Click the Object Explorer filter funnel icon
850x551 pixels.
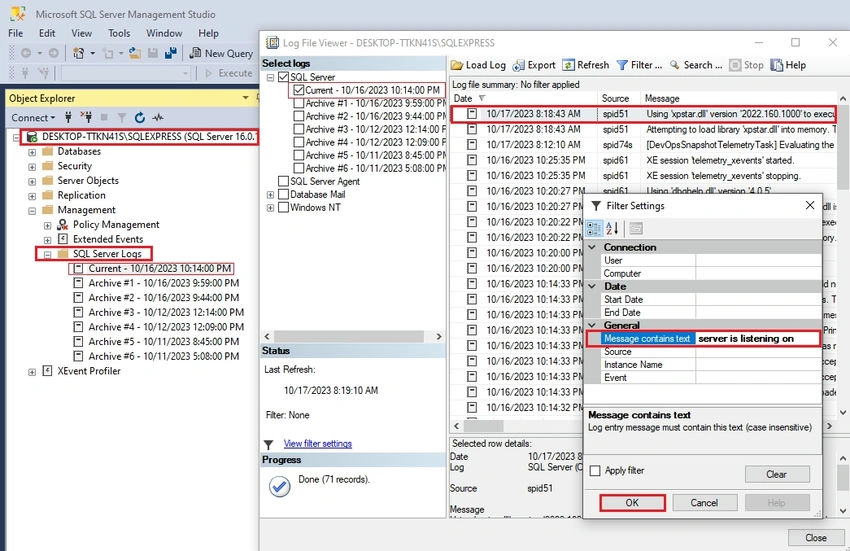tap(122, 118)
